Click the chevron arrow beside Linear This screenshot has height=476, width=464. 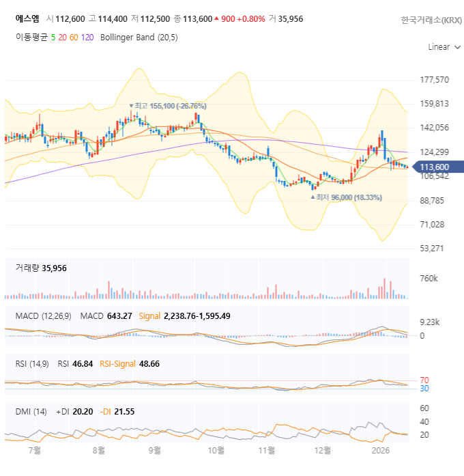(x=457, y=47)
